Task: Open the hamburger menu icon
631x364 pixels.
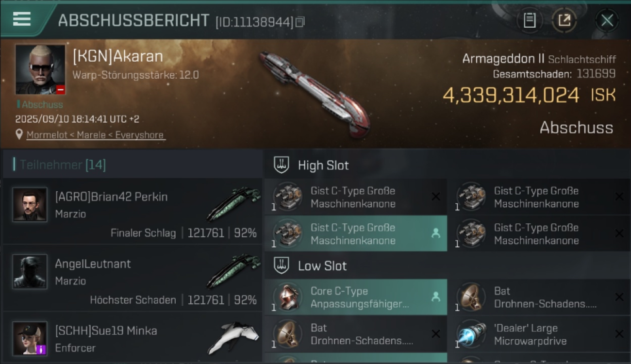Action: (x=22, y=19)
